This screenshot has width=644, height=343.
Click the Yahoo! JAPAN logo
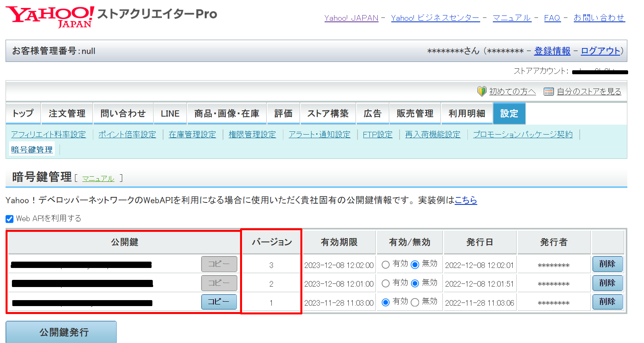point(50,17)
